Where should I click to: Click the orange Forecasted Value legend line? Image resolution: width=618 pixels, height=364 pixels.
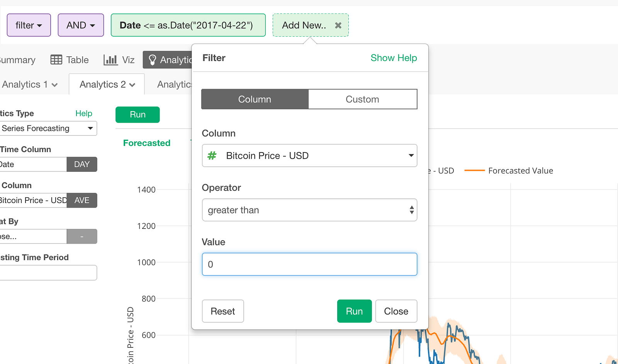pyautogui.click(x=474, y=171)
